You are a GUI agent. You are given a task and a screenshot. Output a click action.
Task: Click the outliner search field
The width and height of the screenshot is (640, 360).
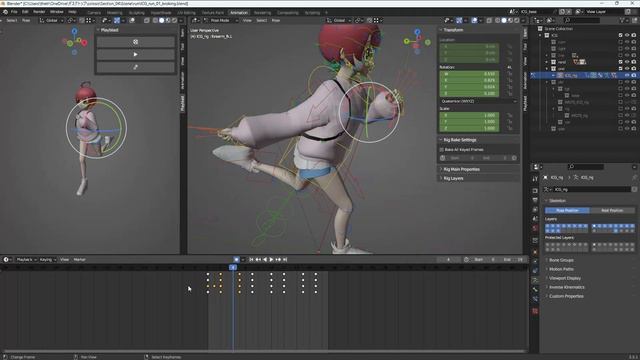click(x=582, y=20)
